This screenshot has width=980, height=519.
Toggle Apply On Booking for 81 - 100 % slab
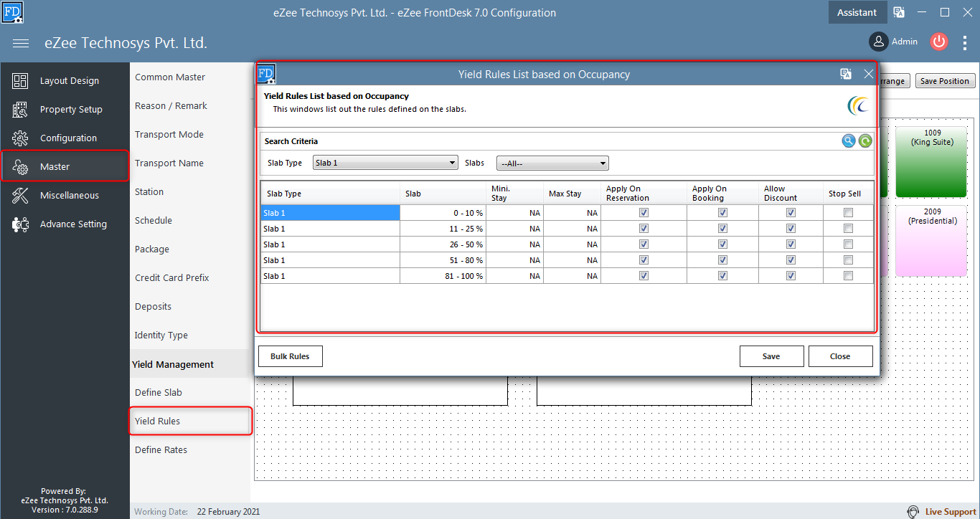tap(722, 276)
